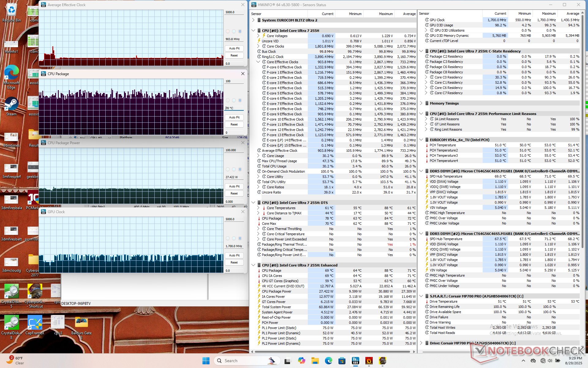
Task: Click Auto Fit in Average Effective Clock graph
Action: pos(234,48)
